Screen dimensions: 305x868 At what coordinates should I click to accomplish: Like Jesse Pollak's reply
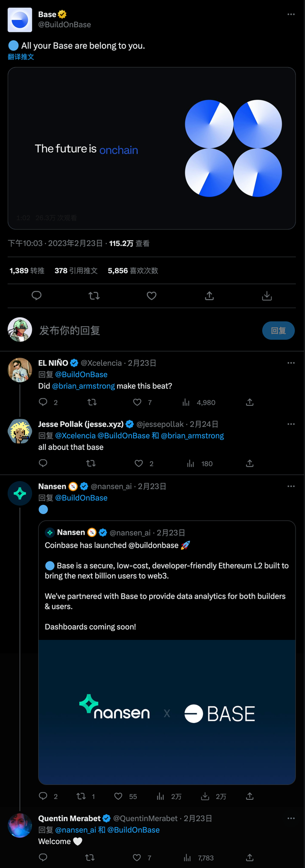139,463
